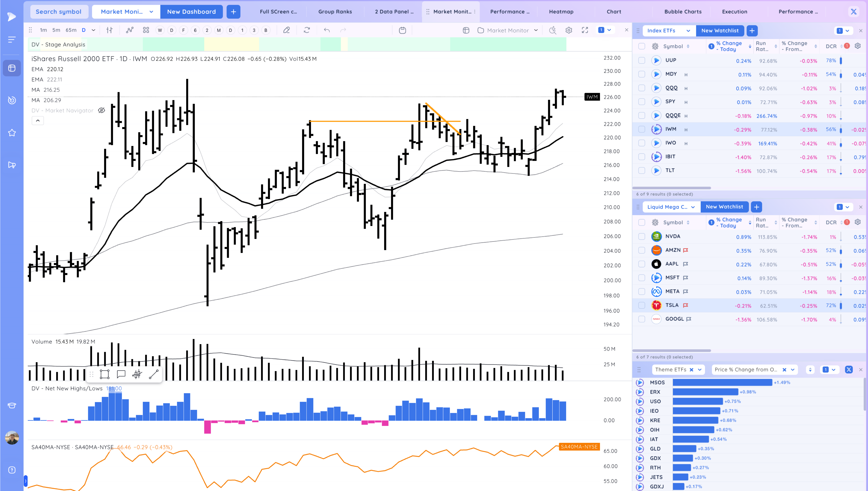Viewport: 868px width, 491px height.
Task: Collapse the indicator legend chevron
Action: click(38, 120)
